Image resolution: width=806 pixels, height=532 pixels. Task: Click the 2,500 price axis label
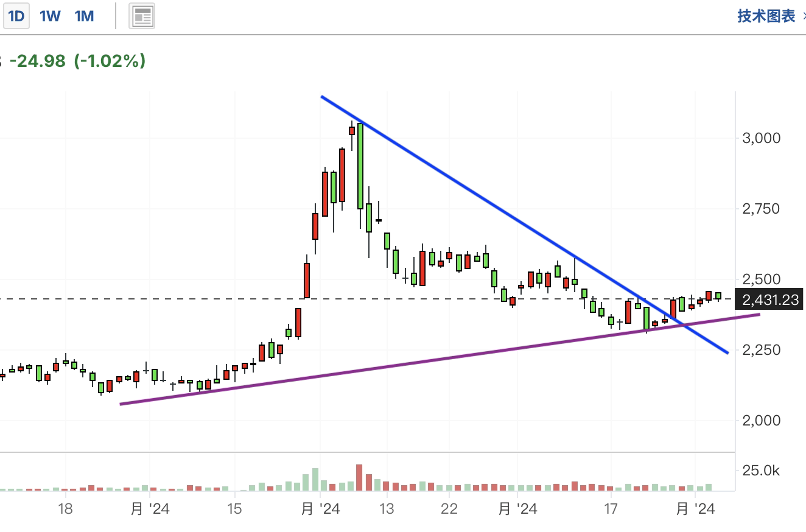pyautogui.click(x=761, y=279)
